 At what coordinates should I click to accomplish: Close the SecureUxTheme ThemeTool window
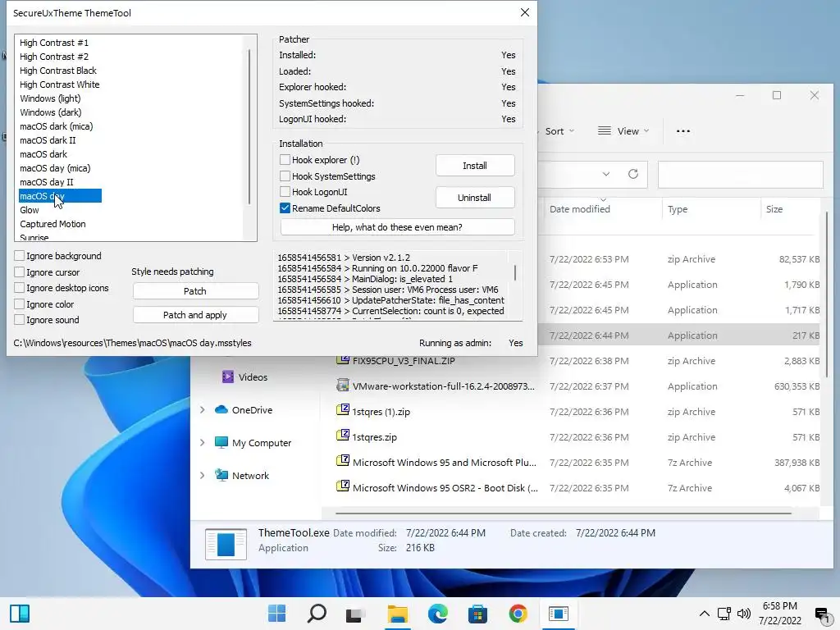[525, 12]
